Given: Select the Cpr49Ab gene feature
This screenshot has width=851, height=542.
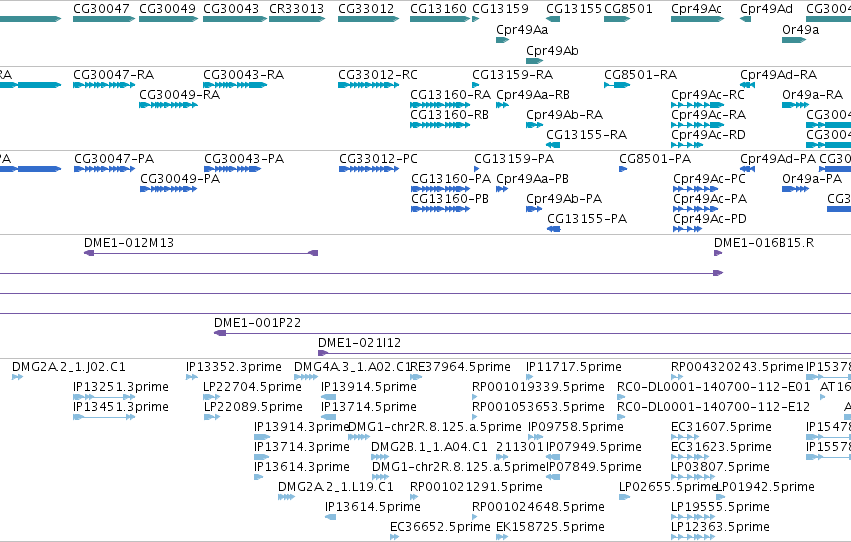Looking at the screenshot, I should 534,61.
